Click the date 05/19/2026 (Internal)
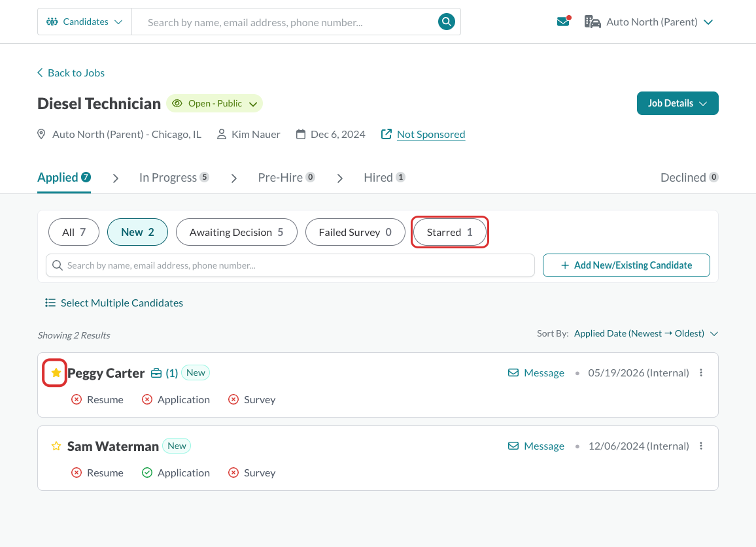This screenshot has width=756, height=547. click(638, 373)
